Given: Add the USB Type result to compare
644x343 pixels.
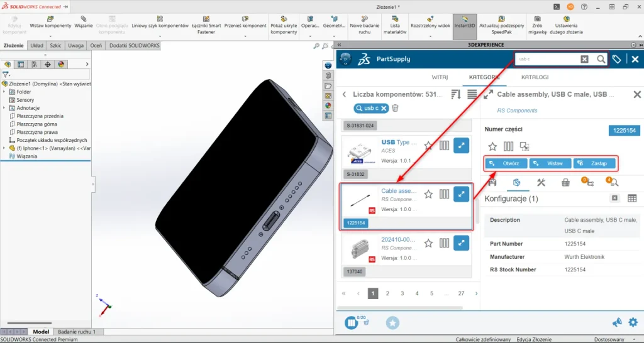Looking at the screenshot, I should [445, 145].
